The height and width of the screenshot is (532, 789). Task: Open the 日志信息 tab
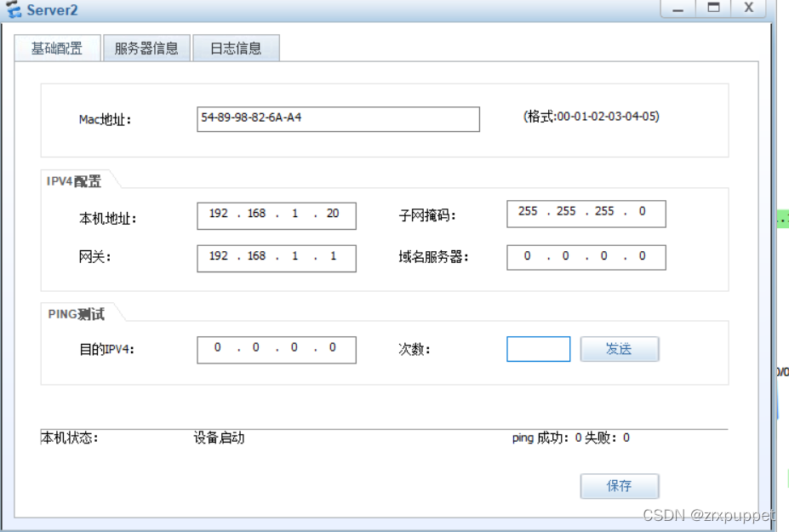(236, 49)
